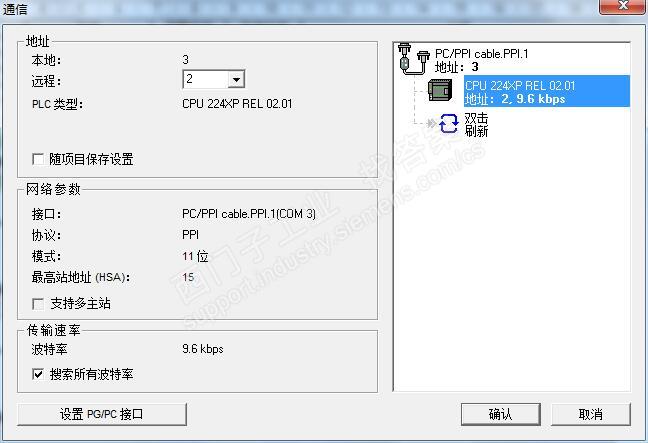Confirm with the 确认 button
The width and height of the screenshot is (648, 443).
500,414
